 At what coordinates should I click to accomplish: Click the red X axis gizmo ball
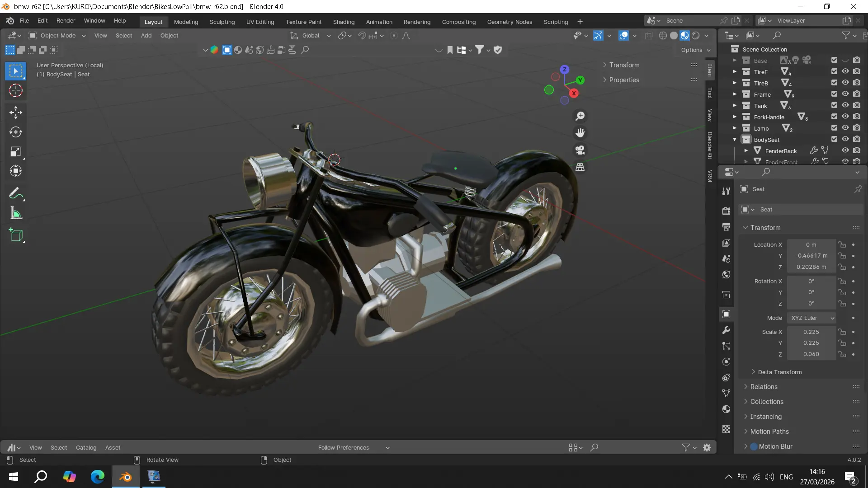coord(574,94)
